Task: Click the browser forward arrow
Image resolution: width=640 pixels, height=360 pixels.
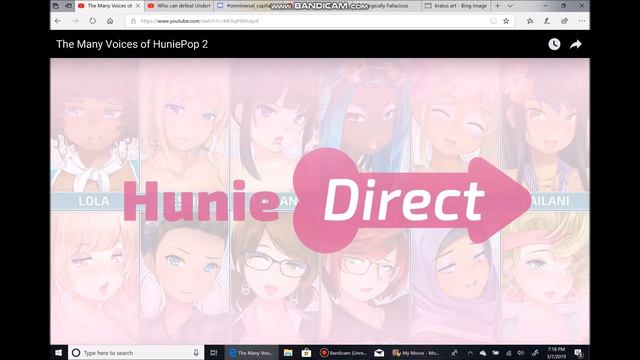Action: click(x=76, y=21)
